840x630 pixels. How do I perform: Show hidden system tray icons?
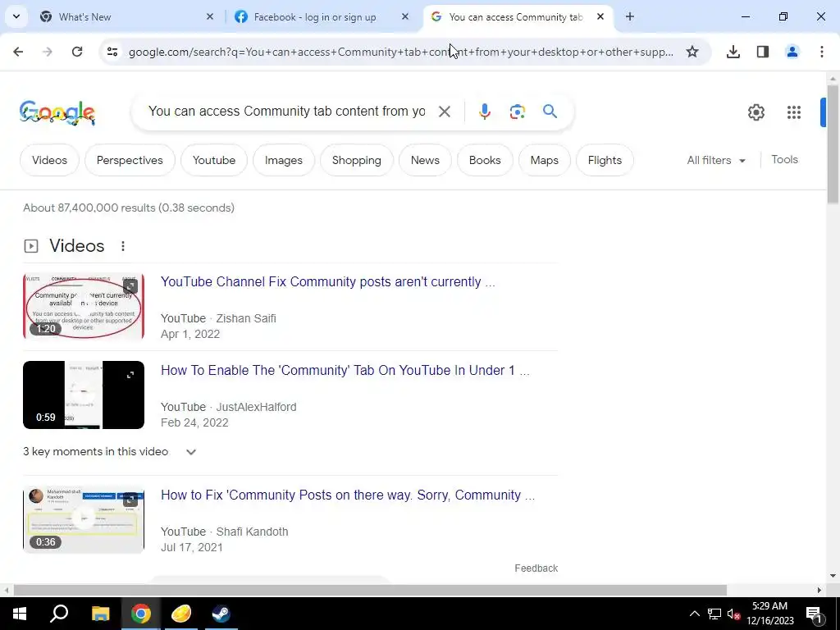click(x=694, y=614)
